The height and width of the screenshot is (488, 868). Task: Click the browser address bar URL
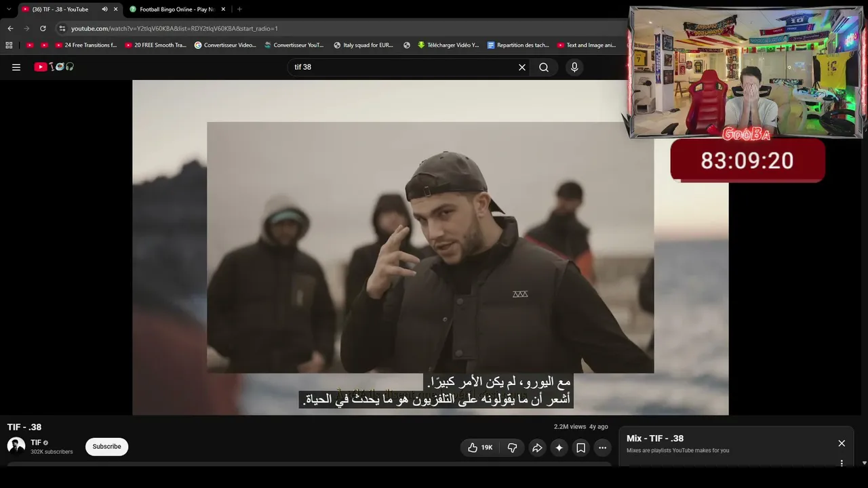pos(174,28)
